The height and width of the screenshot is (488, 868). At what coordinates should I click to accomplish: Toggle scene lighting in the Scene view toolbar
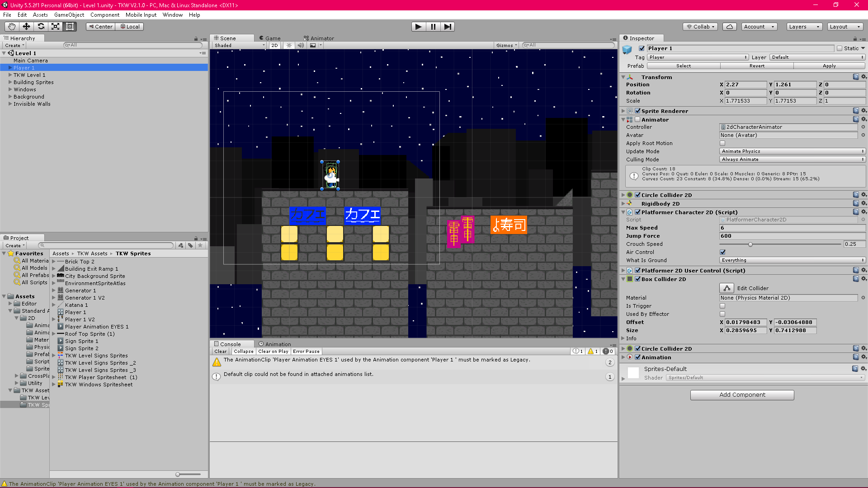[x=288, y=45]
